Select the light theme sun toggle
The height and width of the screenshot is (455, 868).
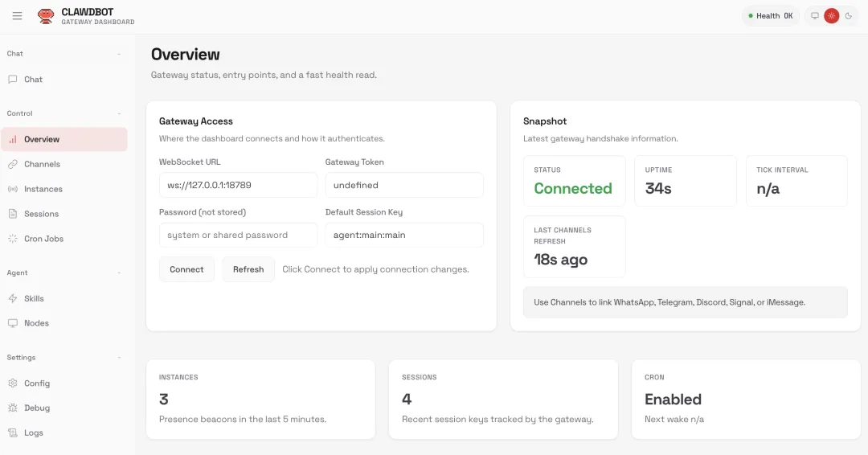(831, 16)
